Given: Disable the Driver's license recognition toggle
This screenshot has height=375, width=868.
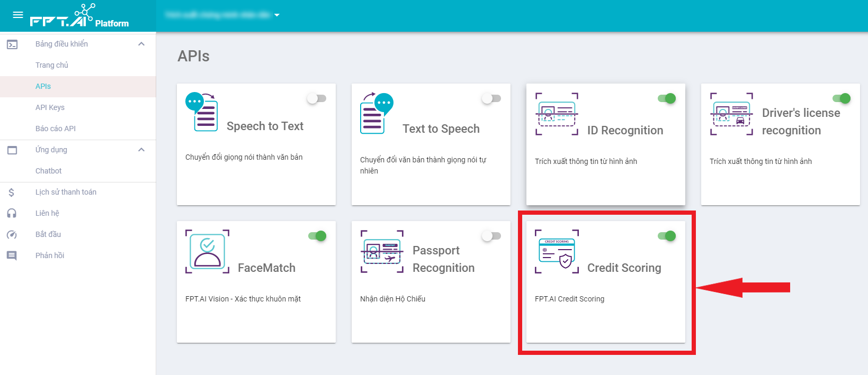Looking at the screenshot, I should (x=842, y=98).
